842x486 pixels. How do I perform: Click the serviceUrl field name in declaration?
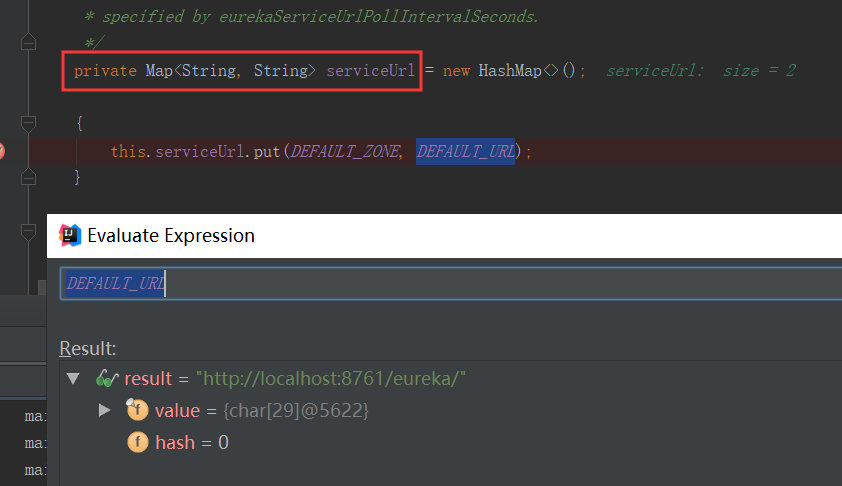coord(370,72)
